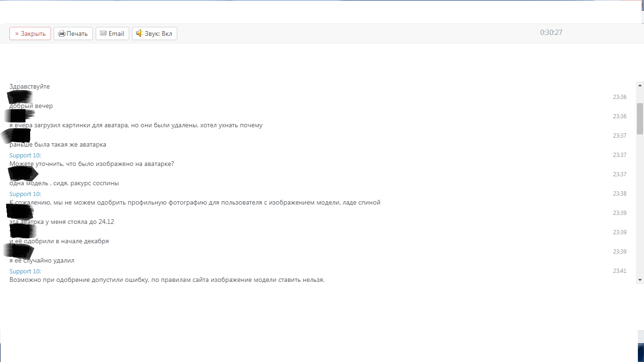Image resolution: width=644 pixels, height=362 pixels.
Task: Click the Support 10 name at 23:37
Action: click(x=25, y=155)
